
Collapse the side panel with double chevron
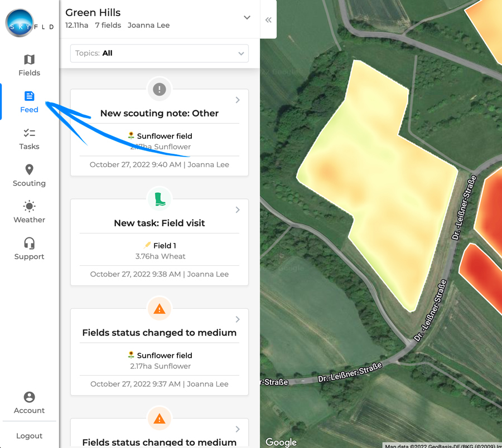(268, 20)
